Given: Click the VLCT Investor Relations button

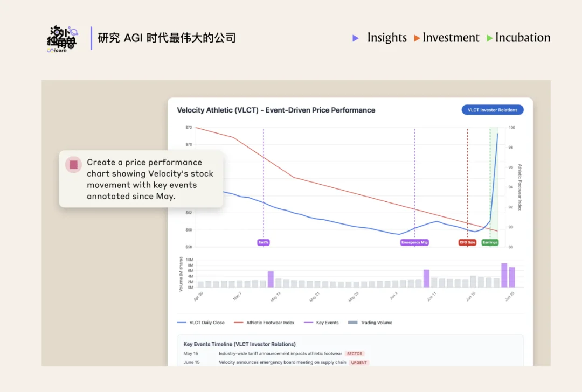Looking at the screenshot, I should tap(492, 109).
